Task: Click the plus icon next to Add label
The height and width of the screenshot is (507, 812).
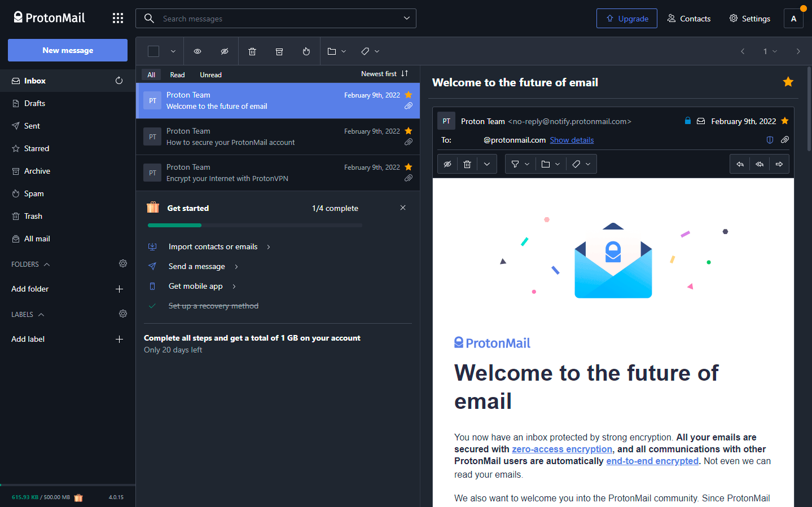Action: click(x=119, y=340)
